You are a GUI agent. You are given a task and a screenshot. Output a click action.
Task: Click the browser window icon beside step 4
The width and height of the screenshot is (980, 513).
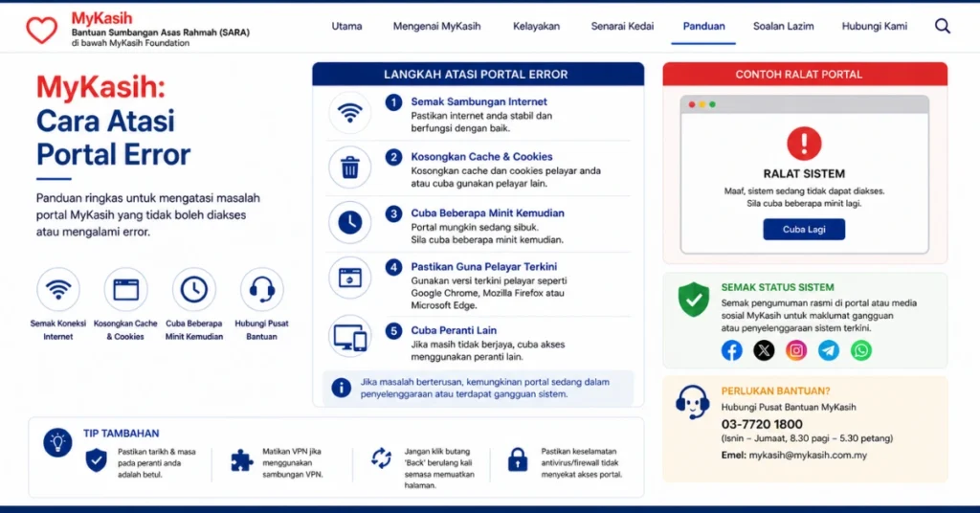point(350,278)
